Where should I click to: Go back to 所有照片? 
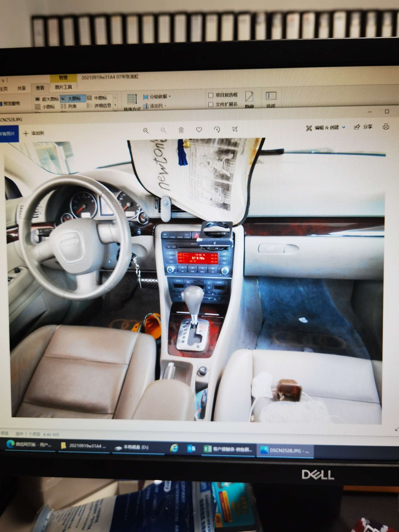point(8,134)
